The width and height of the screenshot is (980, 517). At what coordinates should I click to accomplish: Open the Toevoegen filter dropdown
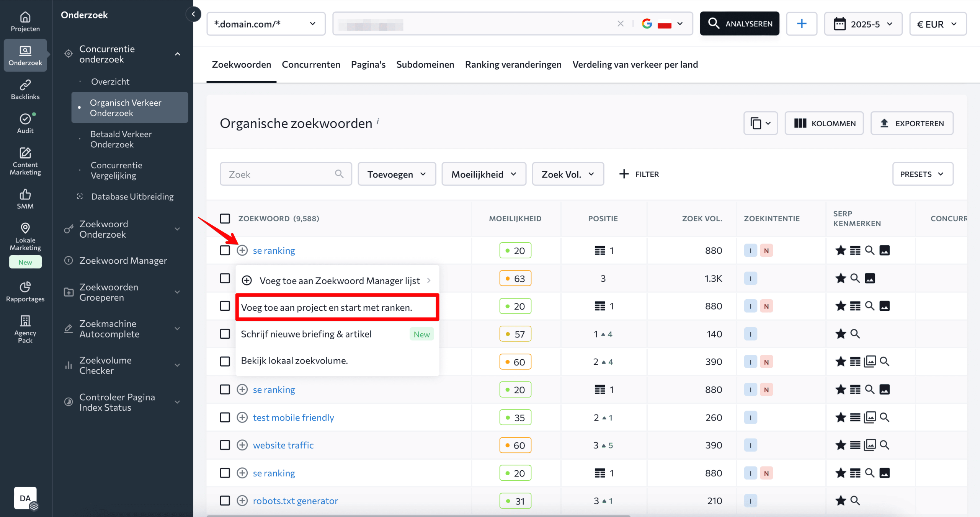click(x=397, y=174)
